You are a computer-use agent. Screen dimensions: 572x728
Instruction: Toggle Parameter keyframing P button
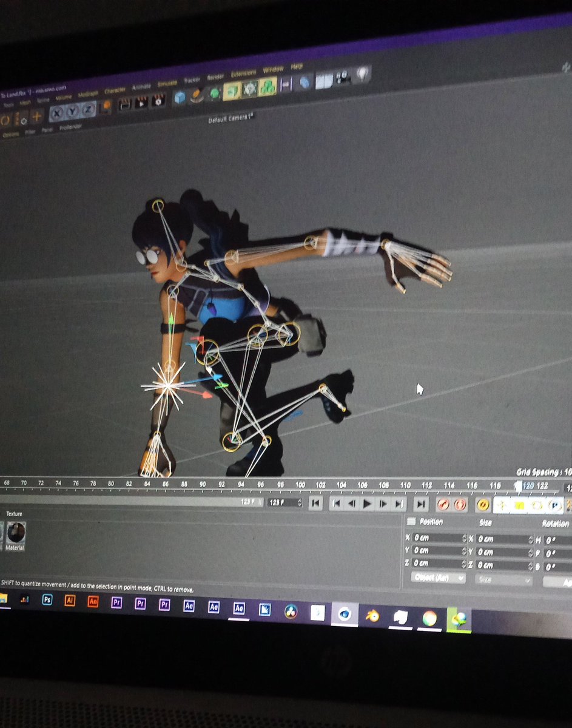[x=555, y=505]
